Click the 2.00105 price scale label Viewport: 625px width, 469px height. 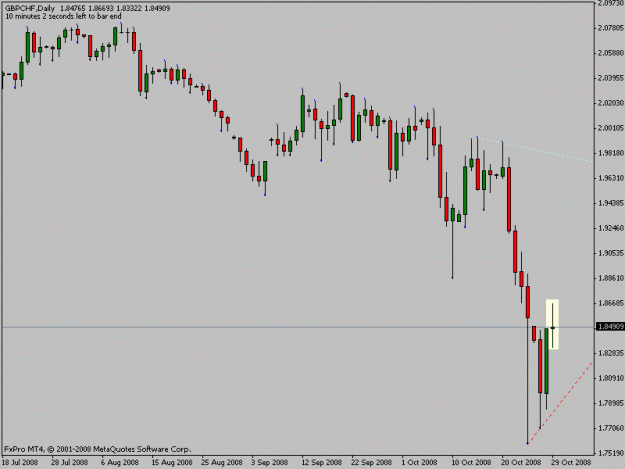click(611, 128)
